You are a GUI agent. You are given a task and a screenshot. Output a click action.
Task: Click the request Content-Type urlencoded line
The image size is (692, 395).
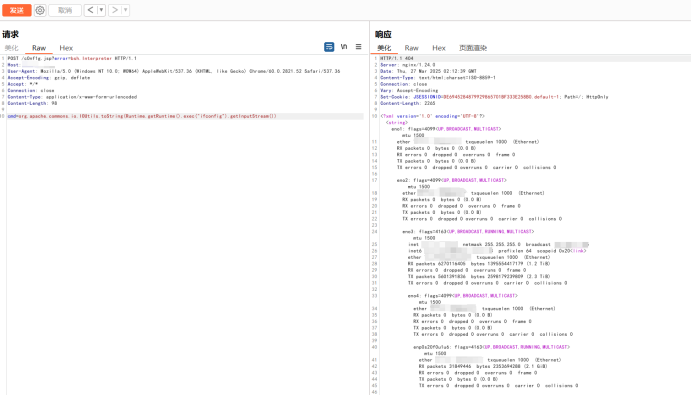coord(72,97)
